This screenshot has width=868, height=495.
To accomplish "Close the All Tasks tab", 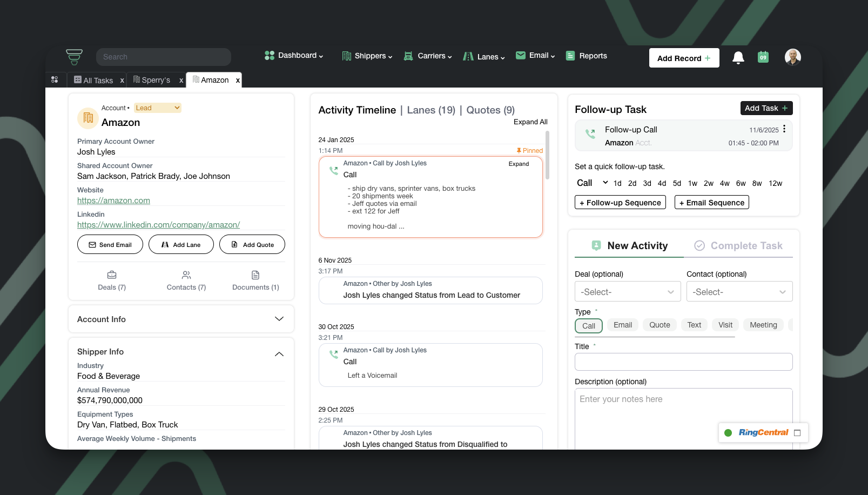I will tap(122, 81).
